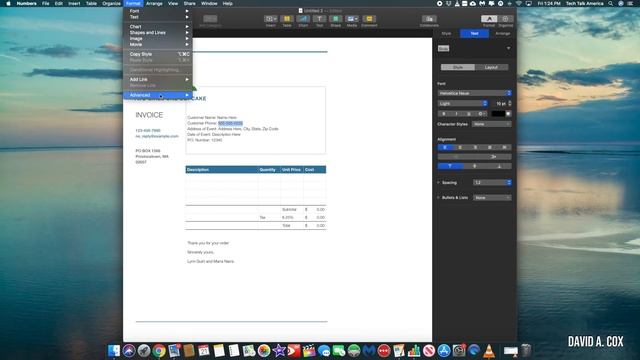640x360 pixels.
Task: Open Final Cut Pro clapperboard in Dock
Action: coord(309,351)
